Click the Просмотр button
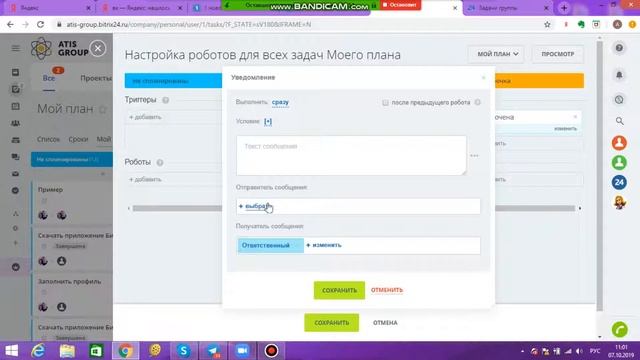 [x=558, y=54]
